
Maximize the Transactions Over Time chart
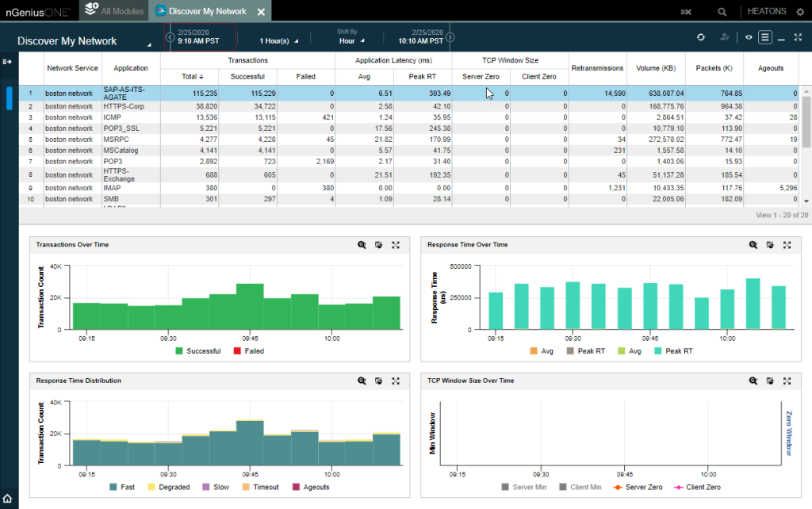click(396, 245)
